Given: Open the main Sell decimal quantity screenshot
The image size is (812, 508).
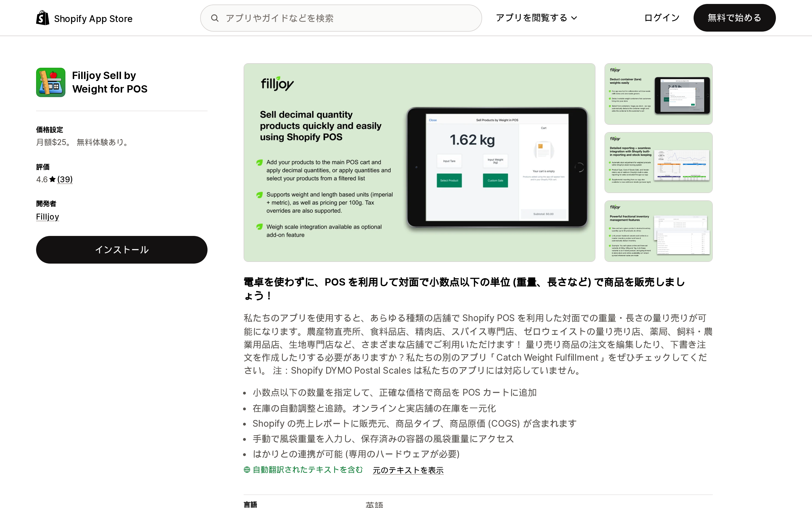Looking at the screenshot, I should (420, 163).
